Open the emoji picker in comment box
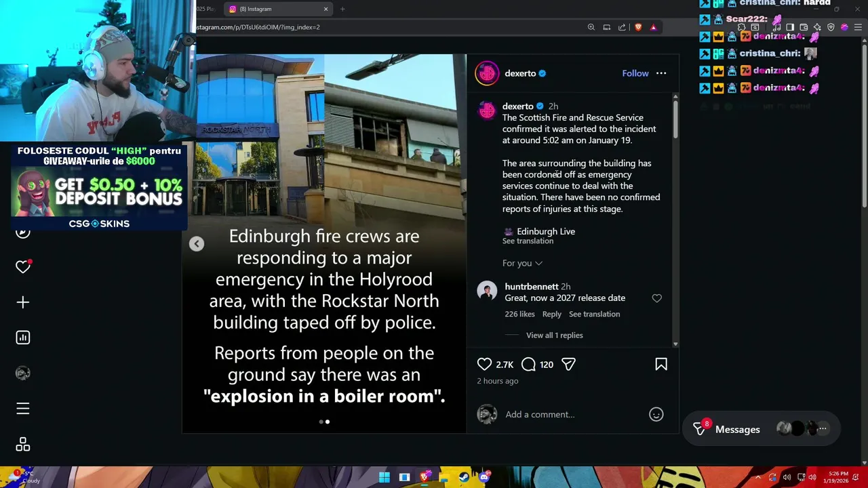This screenshot has height=488, width=868. click(656, 414)
